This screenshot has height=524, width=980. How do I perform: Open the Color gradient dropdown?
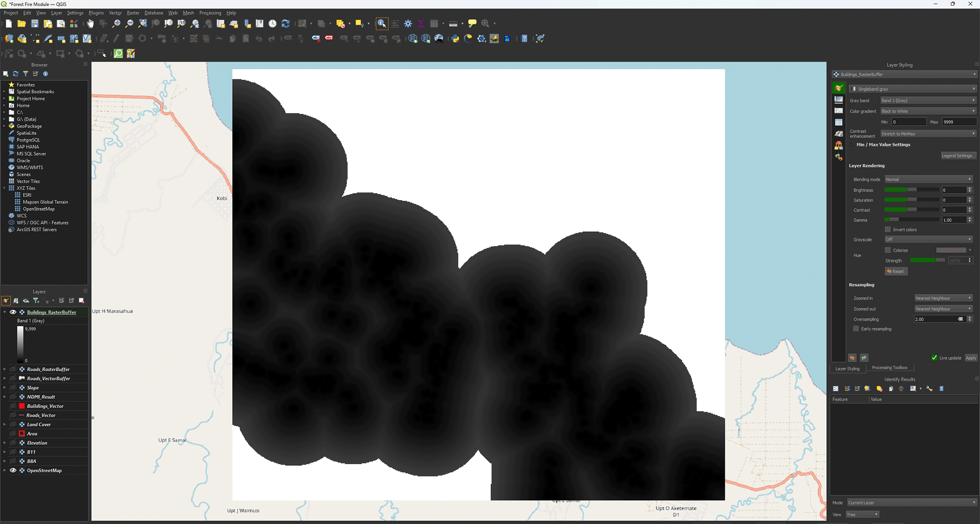928,111
